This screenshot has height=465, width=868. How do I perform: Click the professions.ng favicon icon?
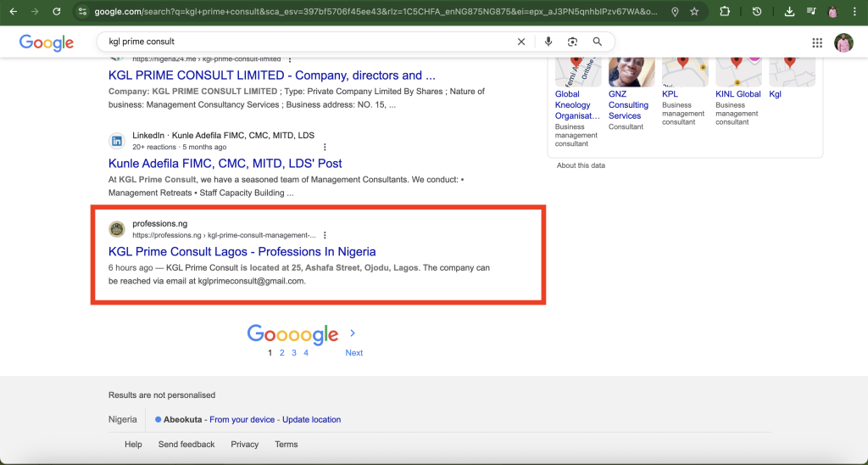click(117, 229)
